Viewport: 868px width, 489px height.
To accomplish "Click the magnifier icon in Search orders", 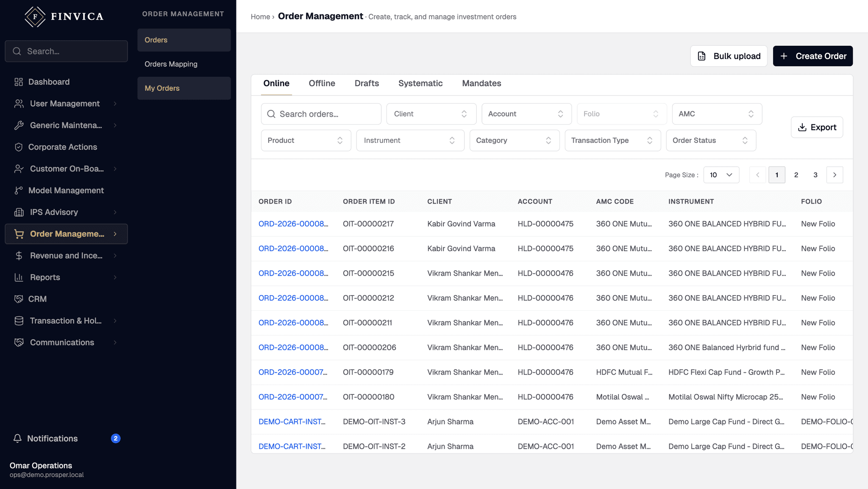I will pos(271,114).
